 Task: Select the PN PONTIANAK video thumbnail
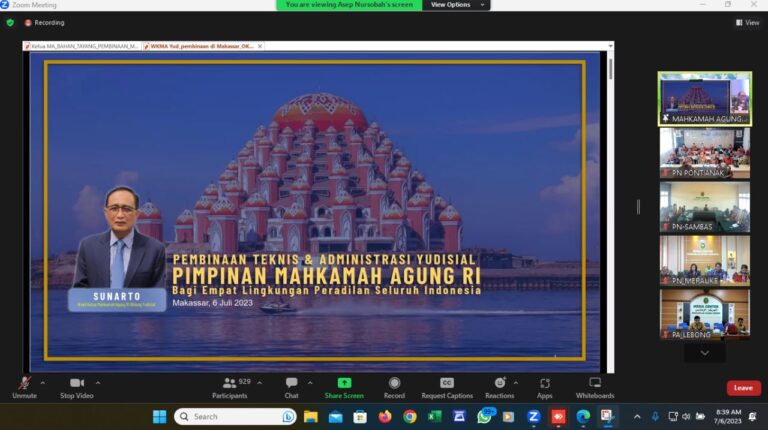coord(704,153)
